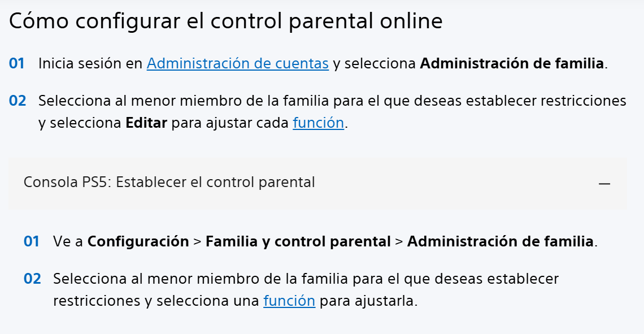Click the "Inicia sesión en" text
This screenshot has width=644, height=334.
tap(90, 63)
